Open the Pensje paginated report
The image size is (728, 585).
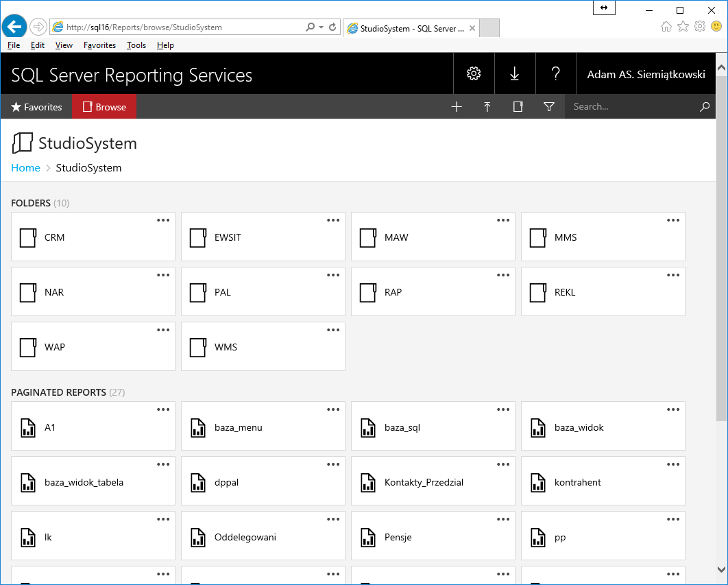433,536
